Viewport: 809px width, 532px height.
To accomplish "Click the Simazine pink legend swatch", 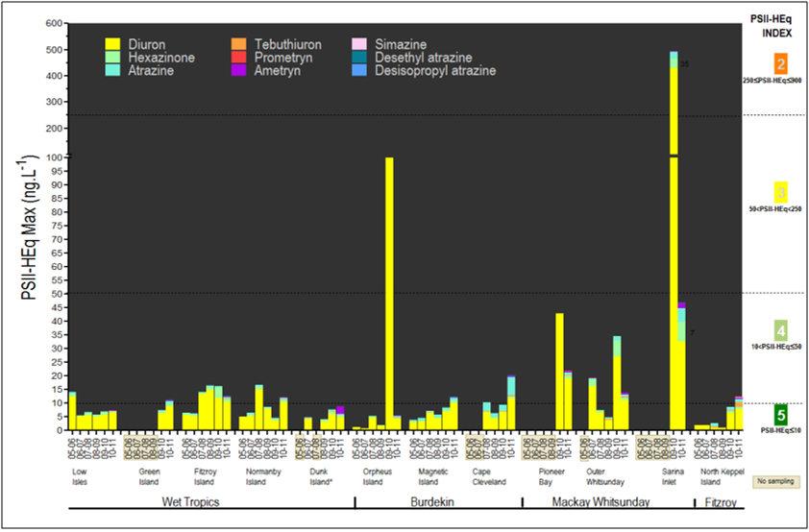I will [359, 44].
